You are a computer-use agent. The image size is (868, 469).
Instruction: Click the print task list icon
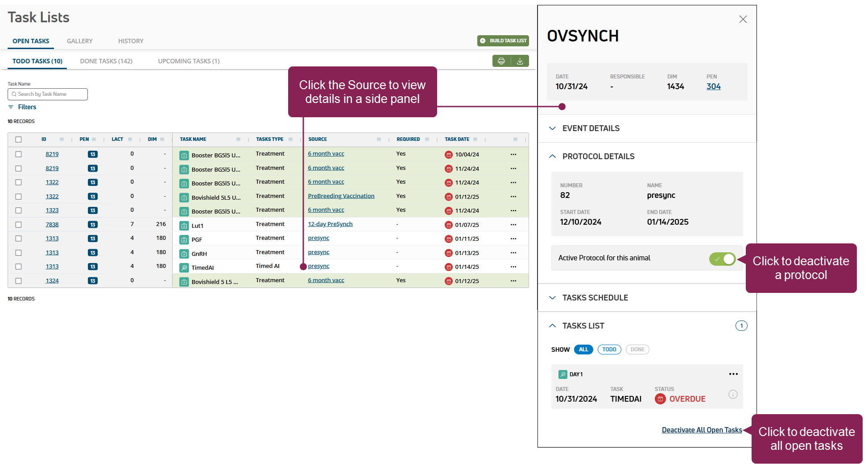point(501,61)
